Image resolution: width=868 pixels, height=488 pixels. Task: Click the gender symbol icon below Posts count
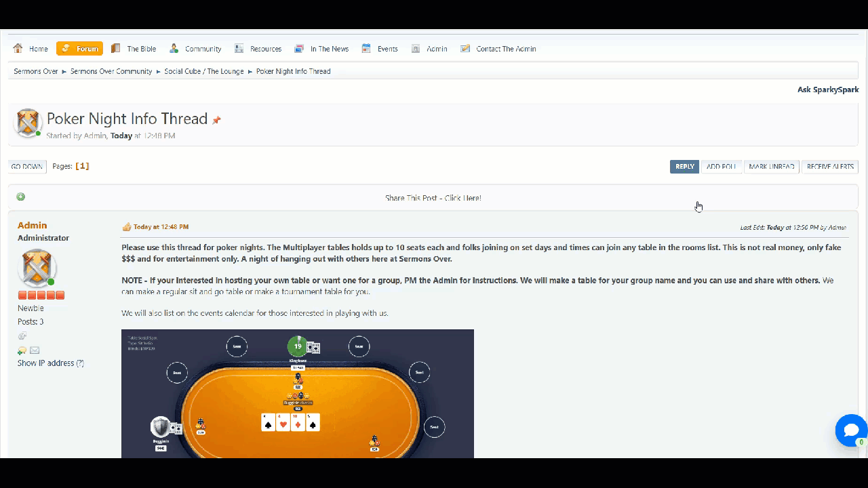click(22, 336)
